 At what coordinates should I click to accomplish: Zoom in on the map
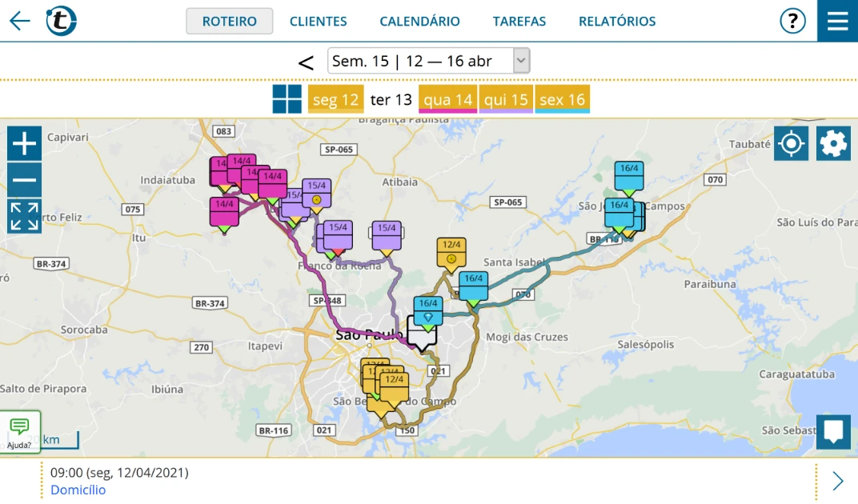pos(25,144)
